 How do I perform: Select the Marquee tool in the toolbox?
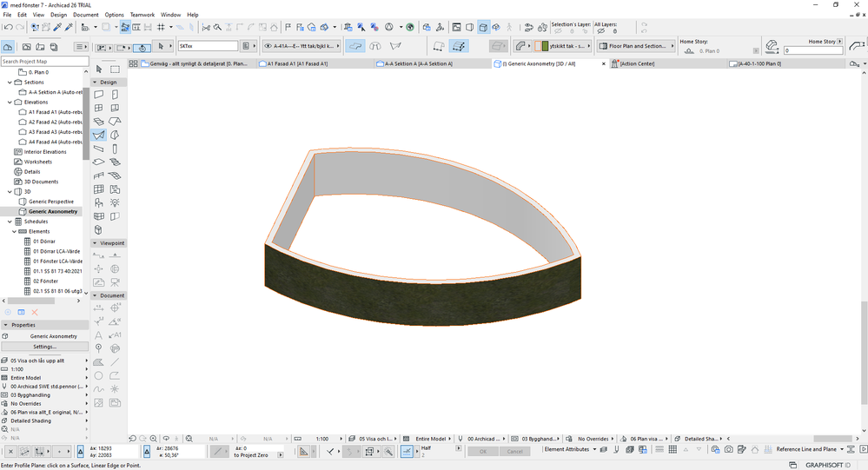tap(115, 70)
